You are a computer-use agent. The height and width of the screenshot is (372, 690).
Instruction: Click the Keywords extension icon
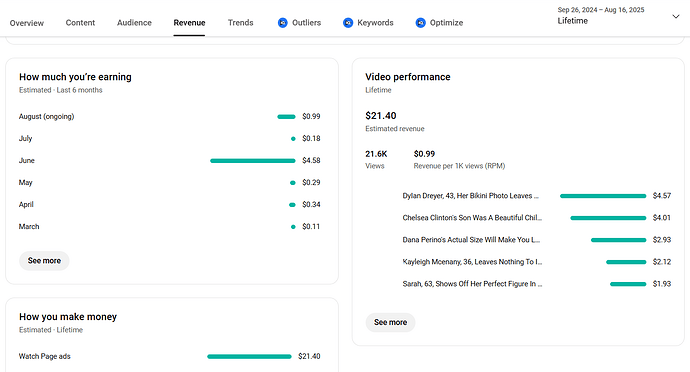pos(348,22)
